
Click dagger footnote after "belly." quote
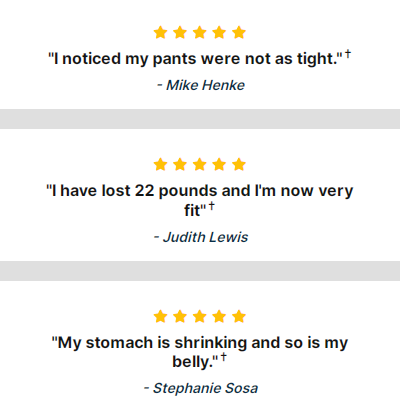(223, 357)
